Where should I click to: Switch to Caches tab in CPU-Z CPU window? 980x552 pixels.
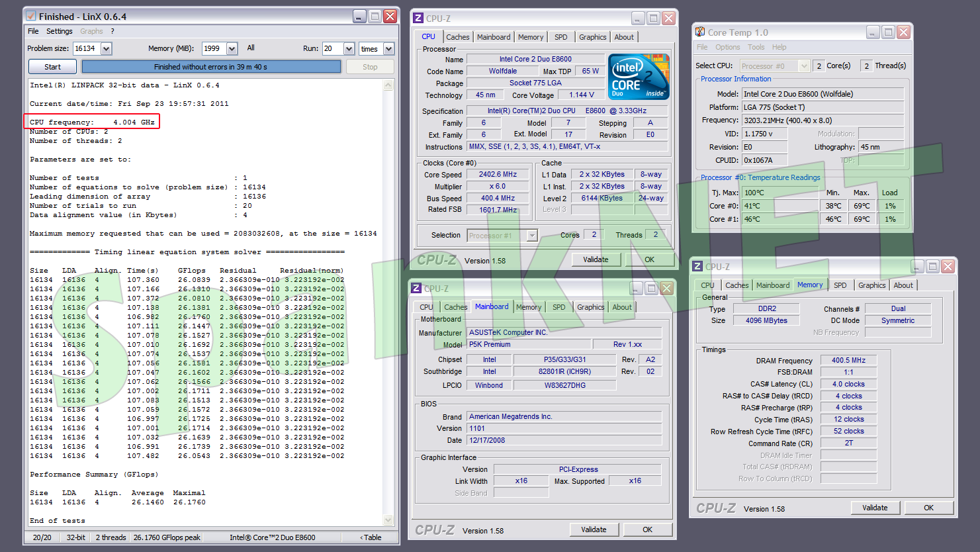click(457, 37)
